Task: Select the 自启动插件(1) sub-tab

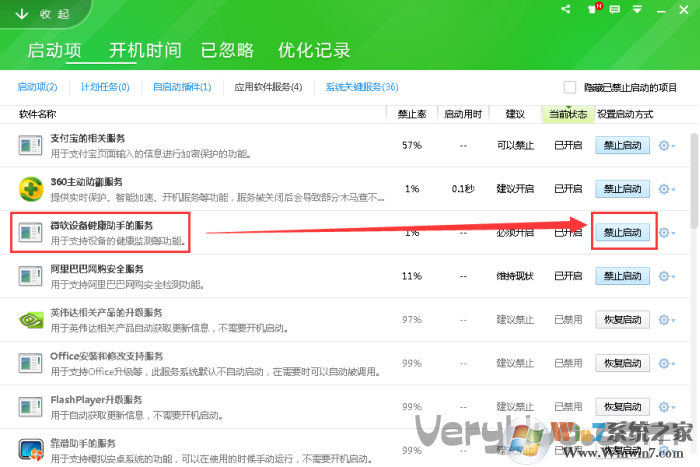Action: [x=182, y=87]
